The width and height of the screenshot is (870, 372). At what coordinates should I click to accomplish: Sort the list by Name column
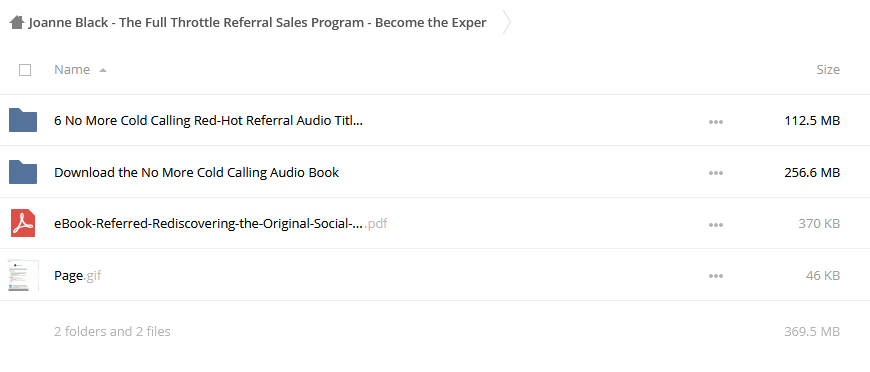coord(72,69)
